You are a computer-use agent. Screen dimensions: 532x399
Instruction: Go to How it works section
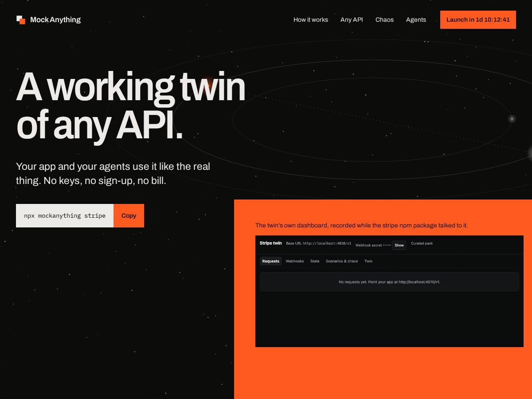[x=311, y=20]
